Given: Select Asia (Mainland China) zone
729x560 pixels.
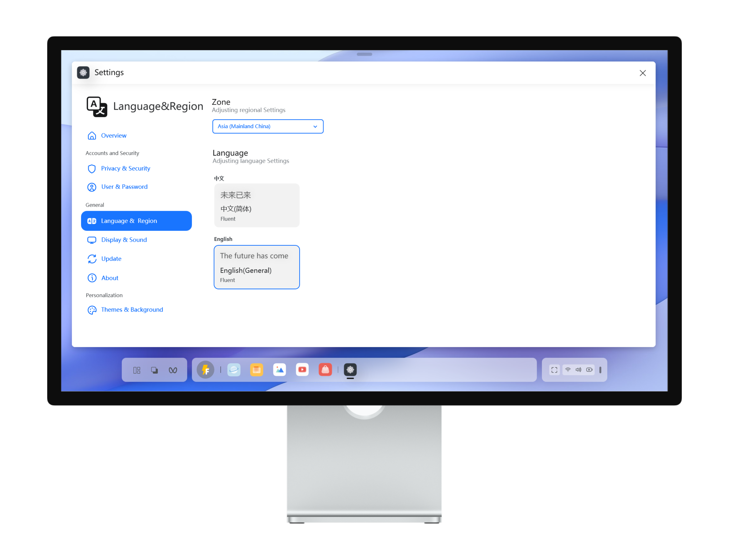Looking at the screenshot, I should click(267, 126).
